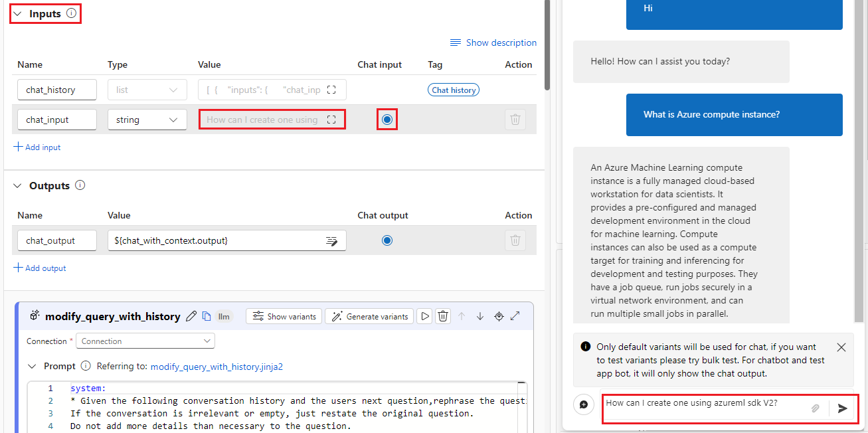Select chat_output as the chat output
The image size is (868, 433).
click(x=387, y=240)
